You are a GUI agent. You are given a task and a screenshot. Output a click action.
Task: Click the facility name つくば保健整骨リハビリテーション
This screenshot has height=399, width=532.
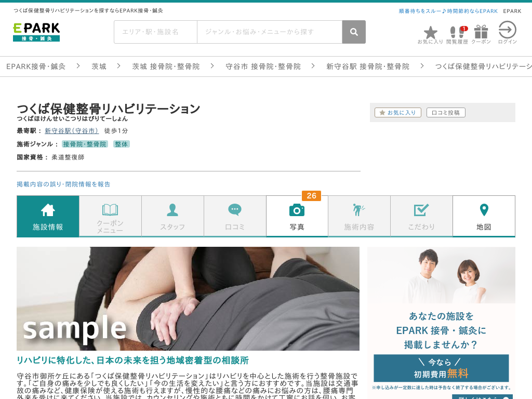(109, 109)
